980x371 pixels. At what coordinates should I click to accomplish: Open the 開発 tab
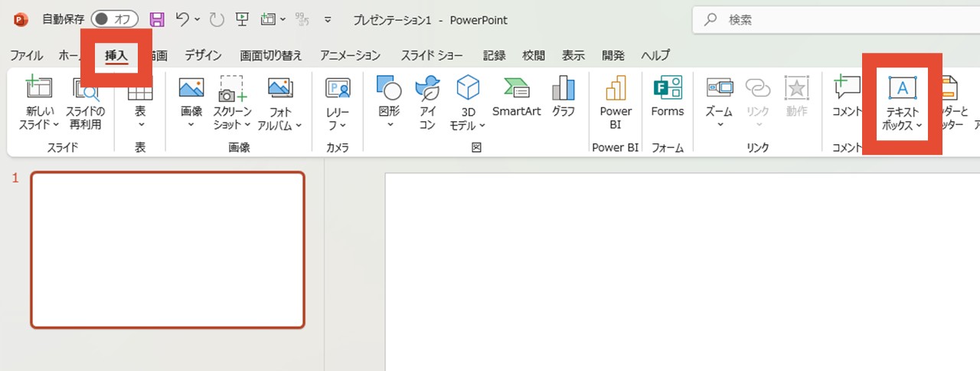tap(613, 55)
